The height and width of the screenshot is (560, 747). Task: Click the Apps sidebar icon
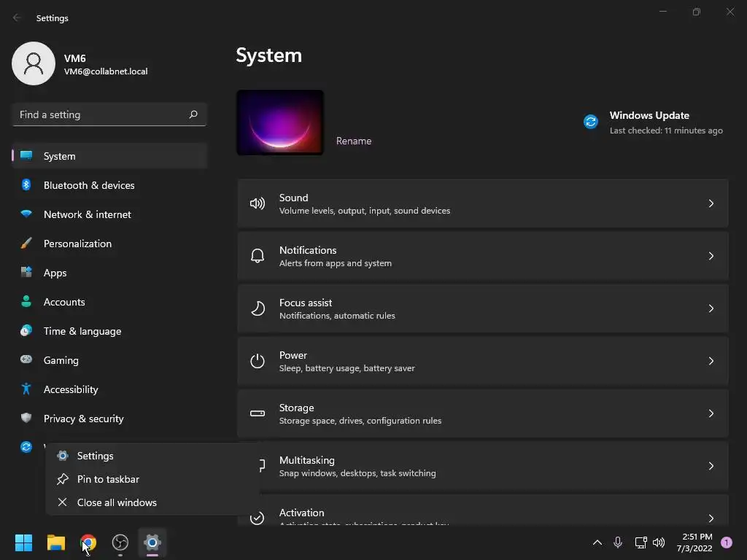tap(26, 273)
